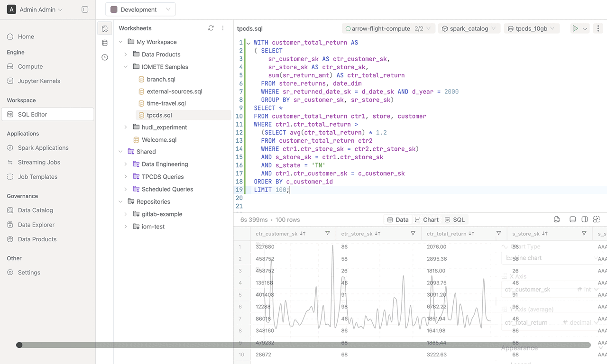Screen dimensions: 607x364
Task: Expand results to fullscreen
Action: (x=597, y=219)
